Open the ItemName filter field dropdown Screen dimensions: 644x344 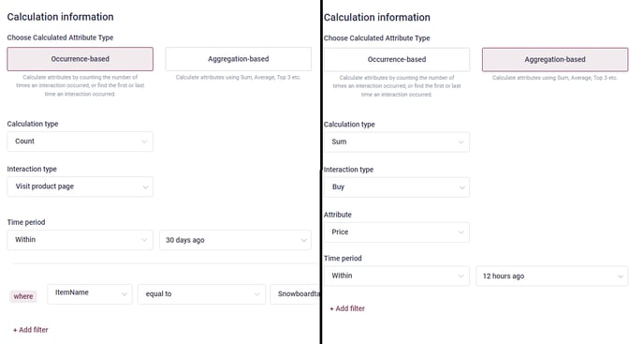(90, 293)
